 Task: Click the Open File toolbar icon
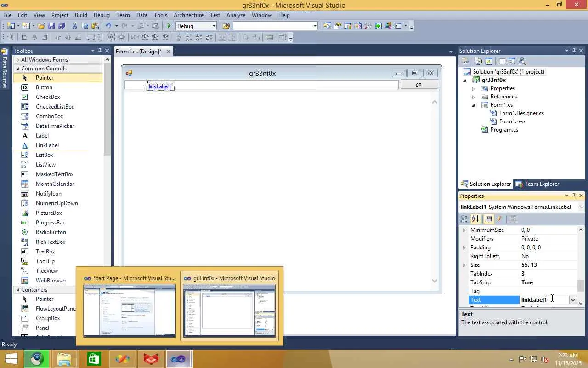tap(41, 26)
